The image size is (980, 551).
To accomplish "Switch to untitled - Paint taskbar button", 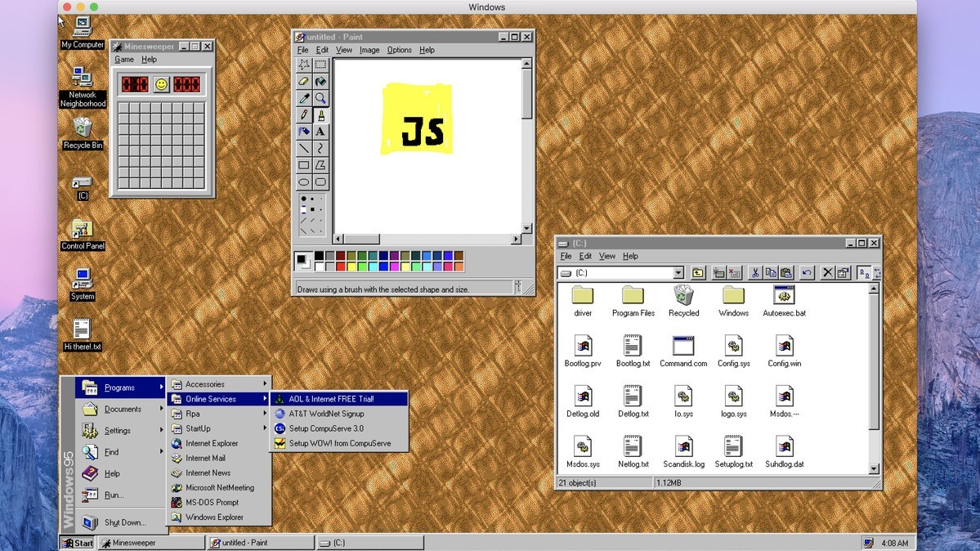I will point(261,543).
